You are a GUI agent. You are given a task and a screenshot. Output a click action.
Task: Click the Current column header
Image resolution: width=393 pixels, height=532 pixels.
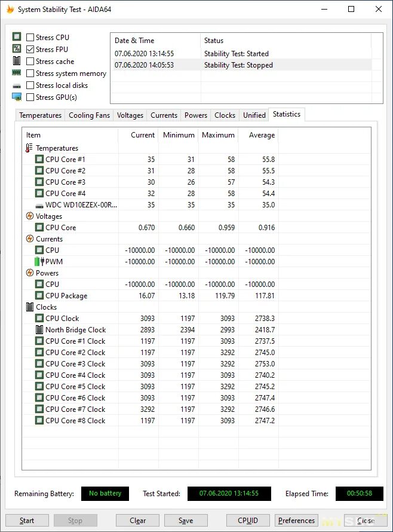138,135
